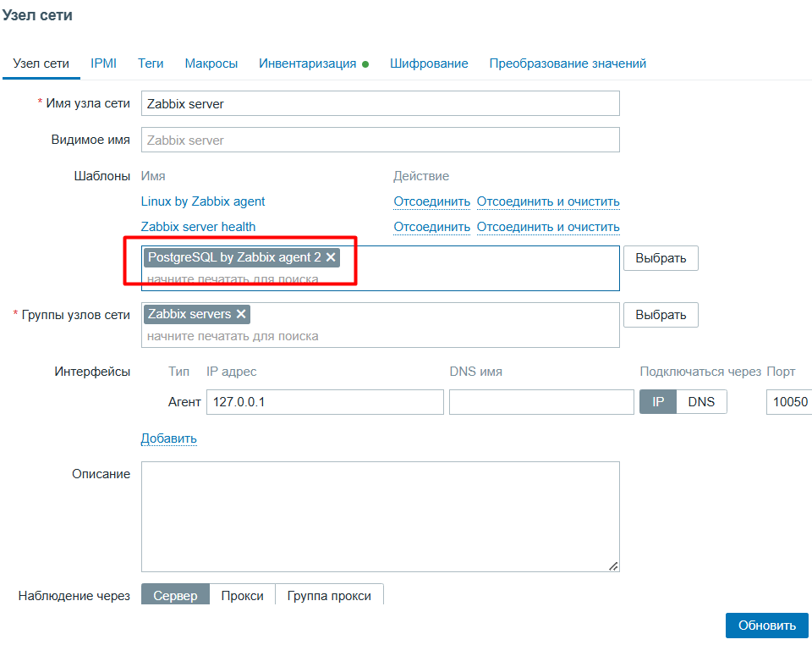Отсоединить Zabbix server health template
The width and height of the screenshot is (812, 645).
432,227
